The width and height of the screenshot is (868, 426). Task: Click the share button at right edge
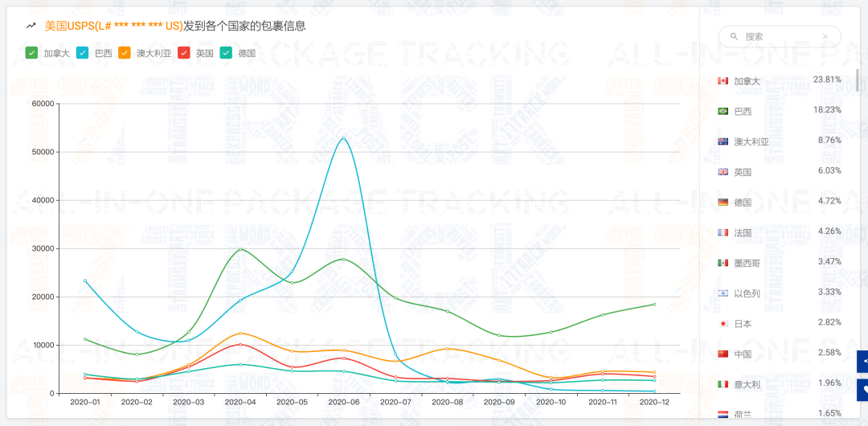862,361
